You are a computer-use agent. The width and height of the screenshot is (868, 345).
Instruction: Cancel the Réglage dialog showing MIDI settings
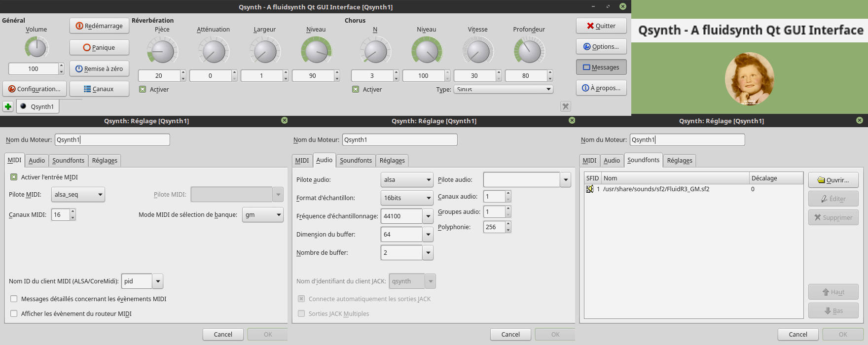pos(223,334)
